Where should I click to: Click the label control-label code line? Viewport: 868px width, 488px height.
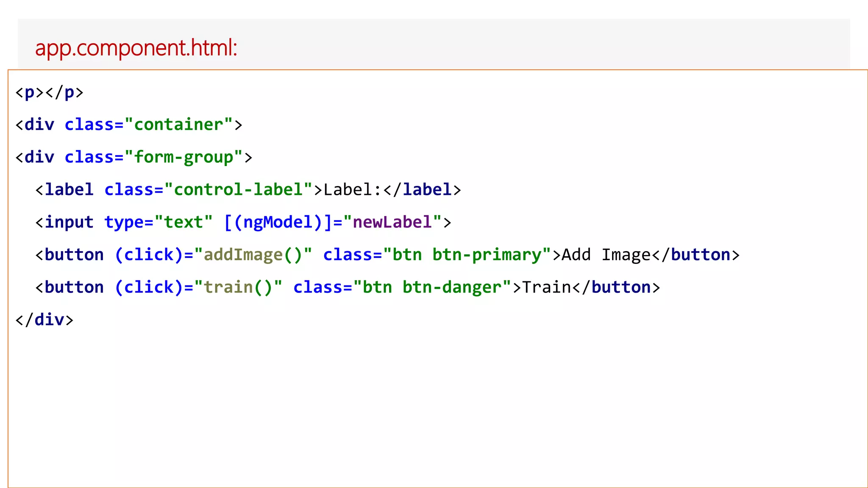[248, 190]
